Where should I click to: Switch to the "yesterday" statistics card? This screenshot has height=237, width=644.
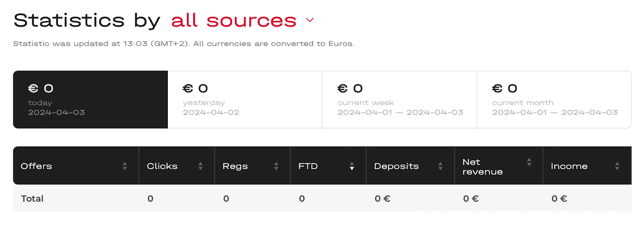coord(245,99)
